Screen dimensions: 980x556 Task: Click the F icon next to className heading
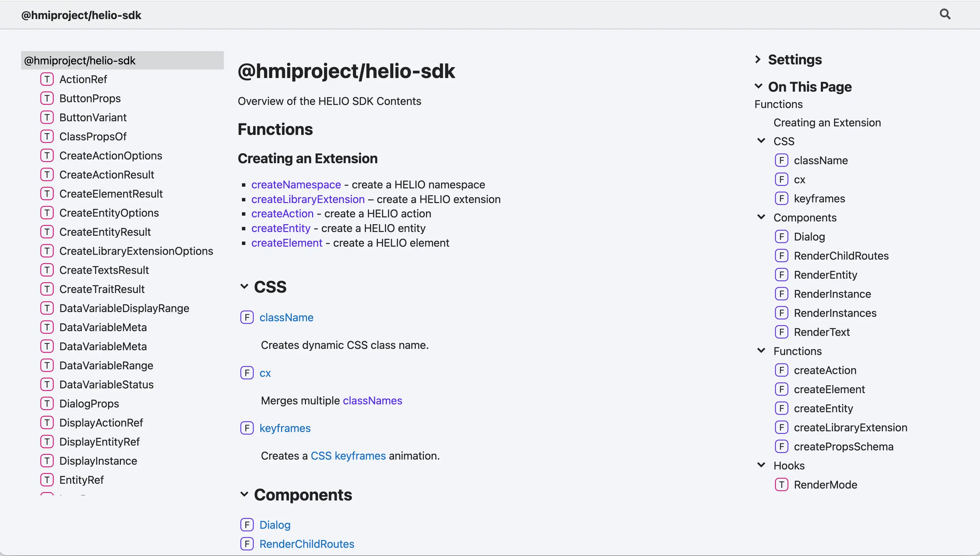(x=247, y=317)
